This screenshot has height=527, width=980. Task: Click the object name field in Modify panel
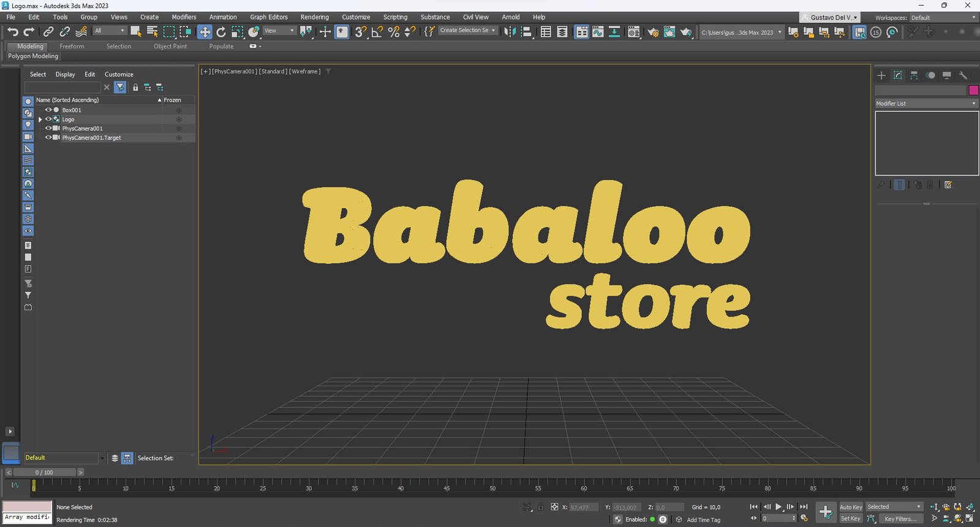(x=921, y=91)
